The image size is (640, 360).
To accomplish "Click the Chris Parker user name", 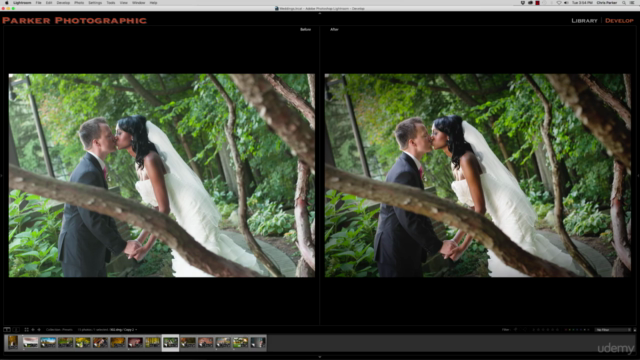I will pos(607,3).
